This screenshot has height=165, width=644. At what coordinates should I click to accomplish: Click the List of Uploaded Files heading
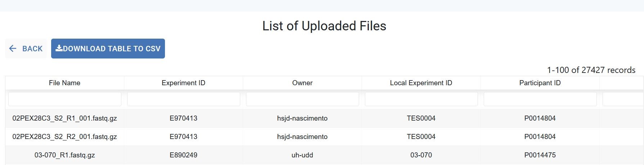(x=324, y=26)
